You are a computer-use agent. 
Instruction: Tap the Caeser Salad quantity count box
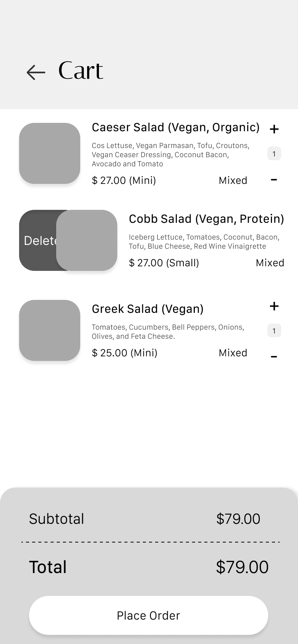tap(274, 154)
